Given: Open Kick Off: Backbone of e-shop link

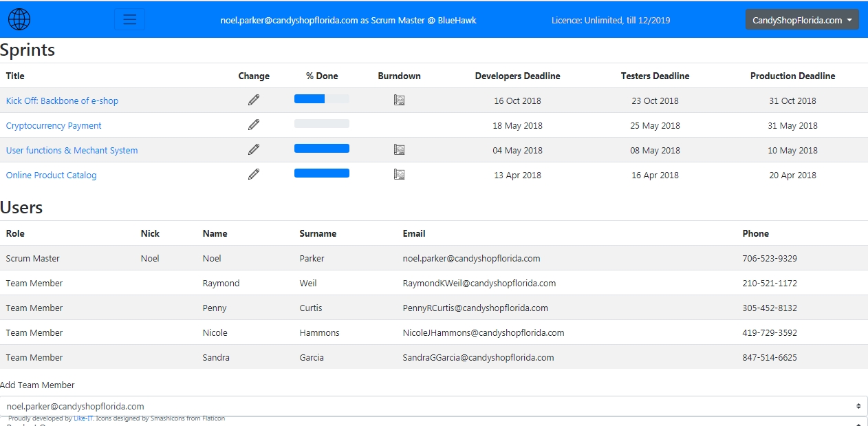Looking at the screenshot, I should coord(62,100).
